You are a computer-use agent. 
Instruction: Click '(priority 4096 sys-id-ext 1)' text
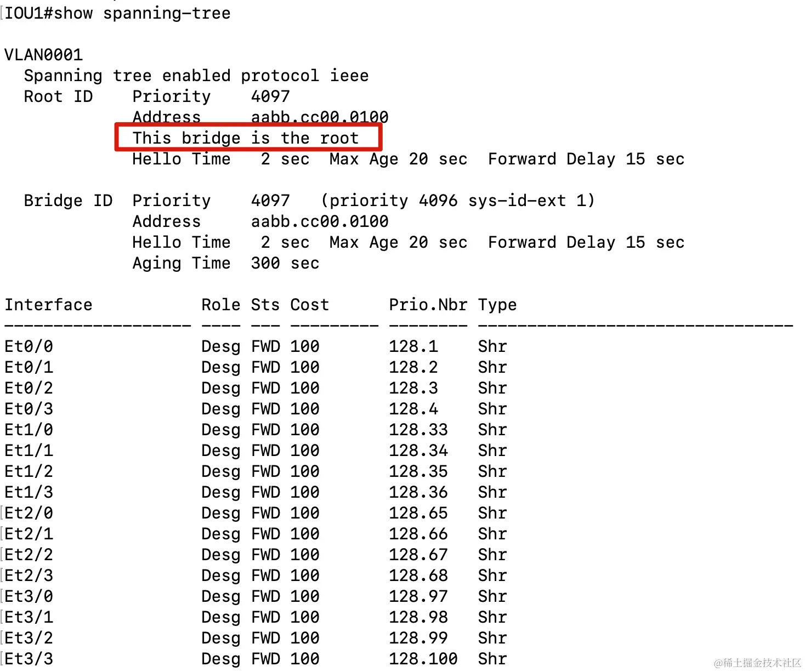(458, 201)
